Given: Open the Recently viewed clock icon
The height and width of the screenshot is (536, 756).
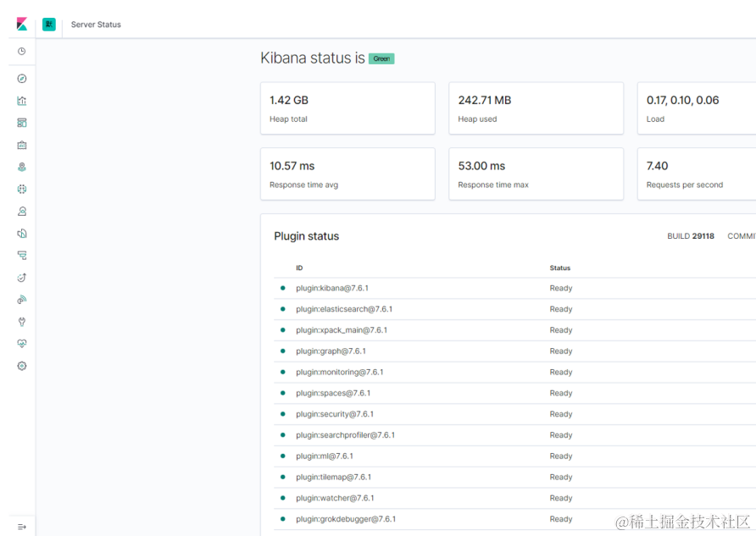Looking at the screenshot, I should tap(22, 51).
